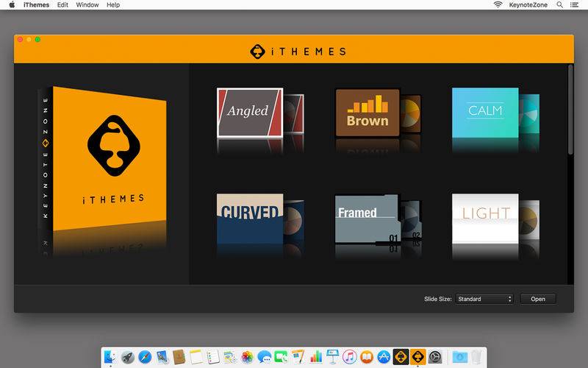
Task: Click the iThemes logo in the orange header
Action: click(x=298, y=52)
